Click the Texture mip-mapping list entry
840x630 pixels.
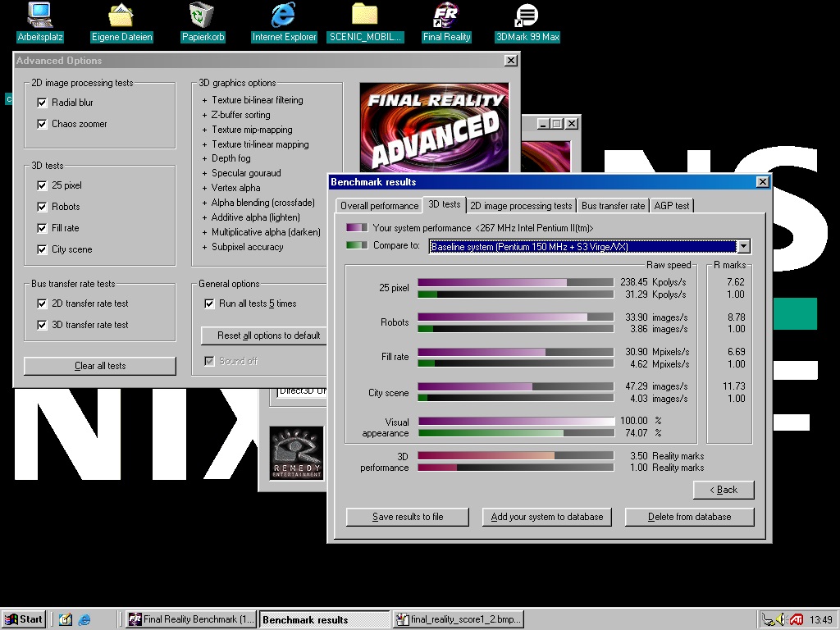[252, 130]
